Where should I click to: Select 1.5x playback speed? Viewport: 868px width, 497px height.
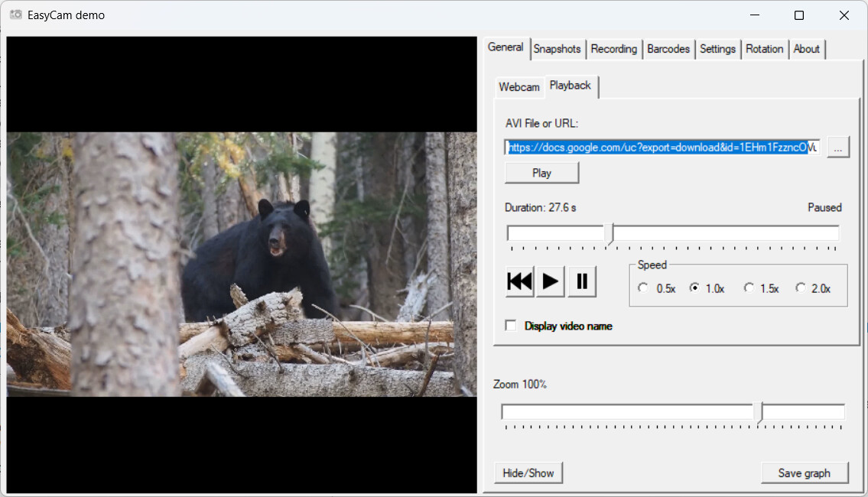pyautogui.click(x=749, y=288)
